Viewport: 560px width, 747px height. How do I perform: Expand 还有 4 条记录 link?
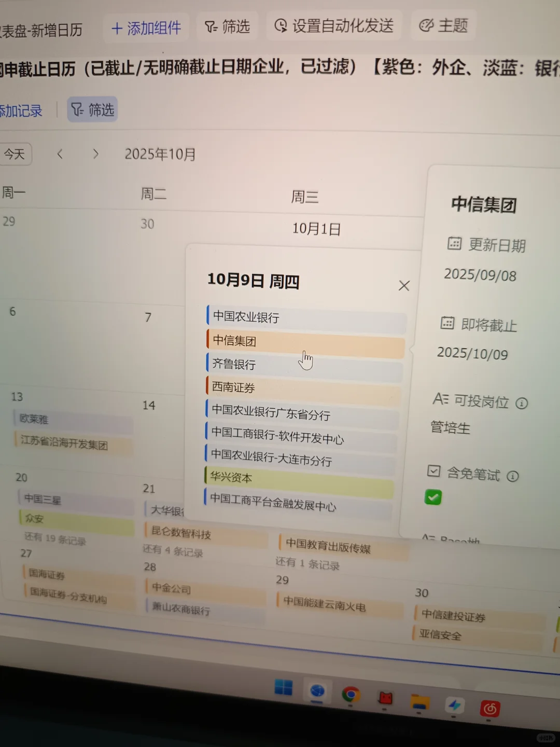pos(173,551)
